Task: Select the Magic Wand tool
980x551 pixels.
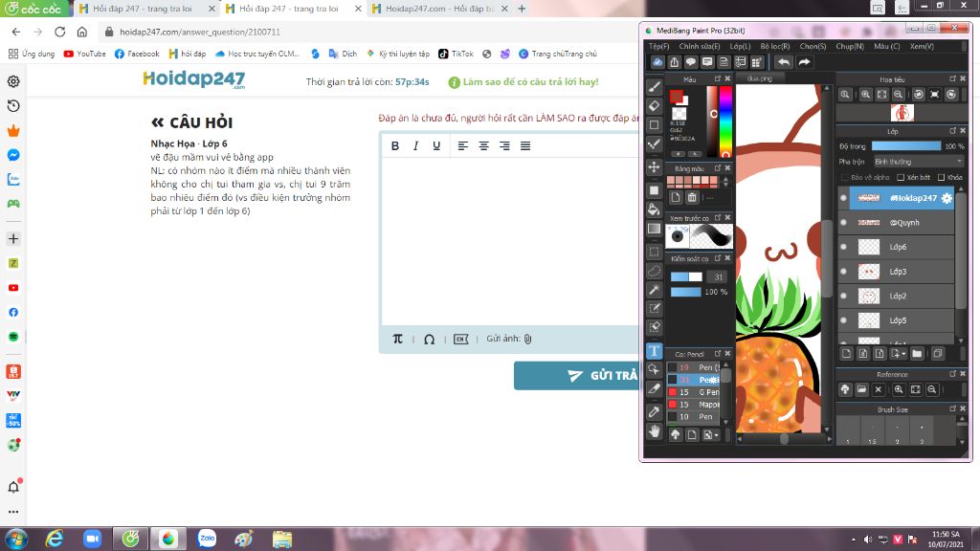Action: click(655, 289)
